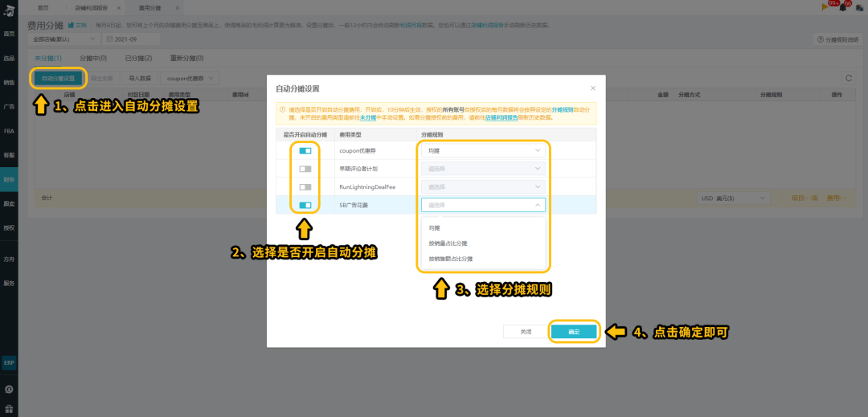Open the bell notifications icon
The height and width of the screenshot is (417, 868).
coord(843,8)
